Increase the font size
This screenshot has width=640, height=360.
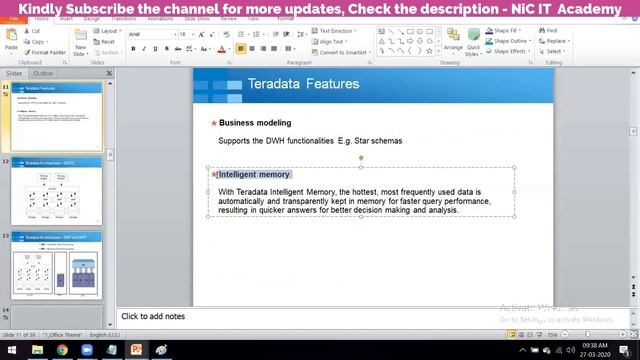pos(201,35)
